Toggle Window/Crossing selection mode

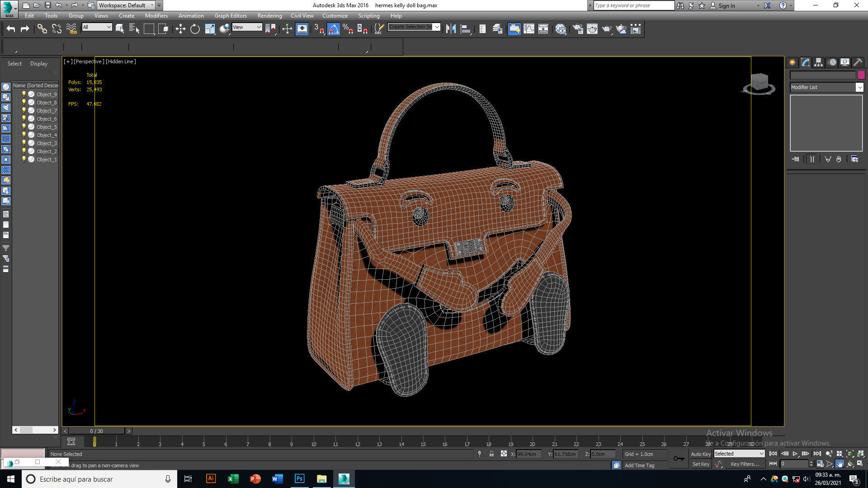[163, 29]
